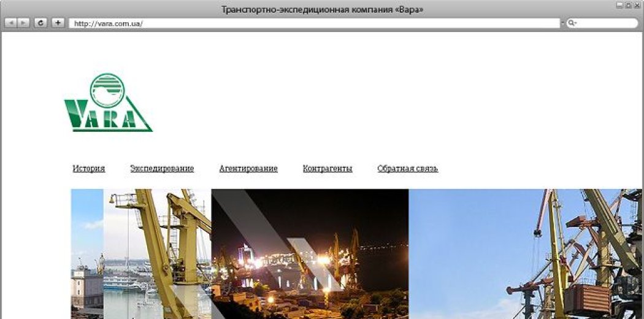Click the night port photo
This screenshot has width=644, height=319.
tap(310, 254)
